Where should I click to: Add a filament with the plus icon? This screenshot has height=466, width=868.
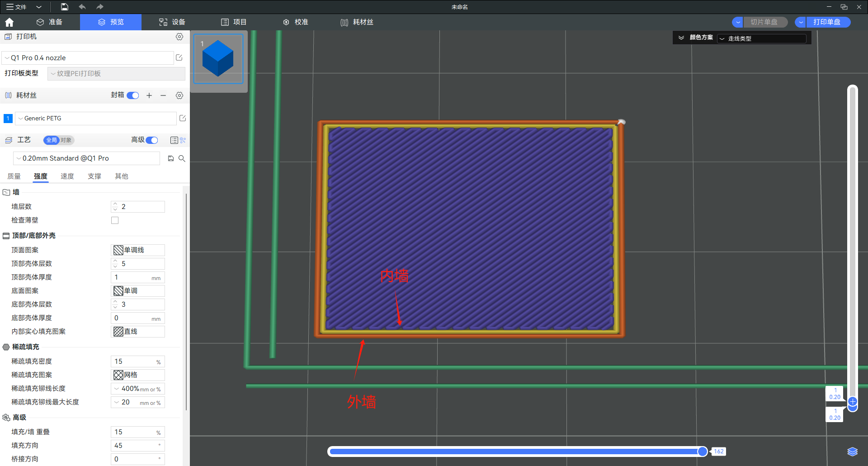(x=149, y=95)
